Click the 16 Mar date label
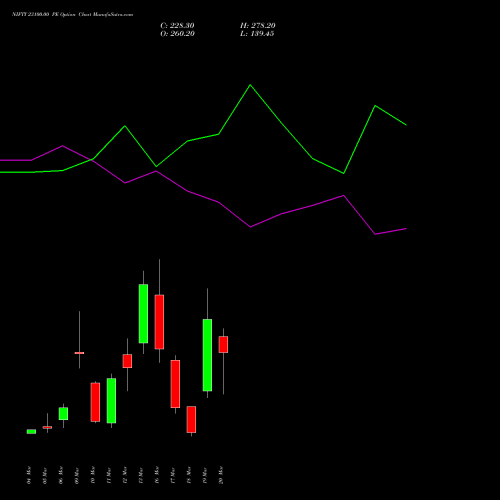Image resolution: width=500 pixels, height=500 pixels. [x=157, y=475]
